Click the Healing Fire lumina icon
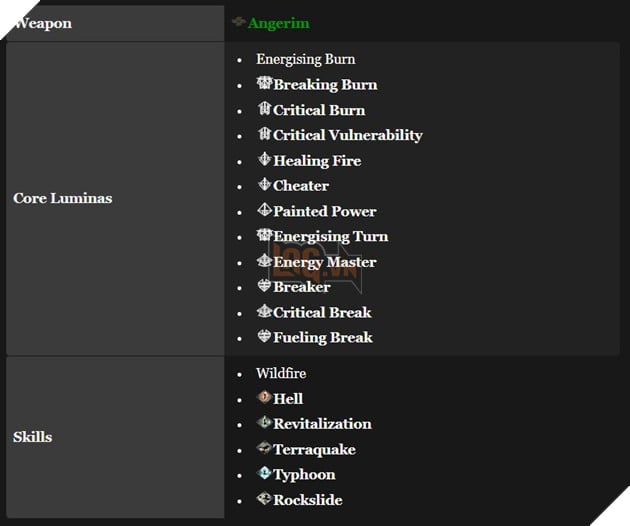 [x=264, y=160]
